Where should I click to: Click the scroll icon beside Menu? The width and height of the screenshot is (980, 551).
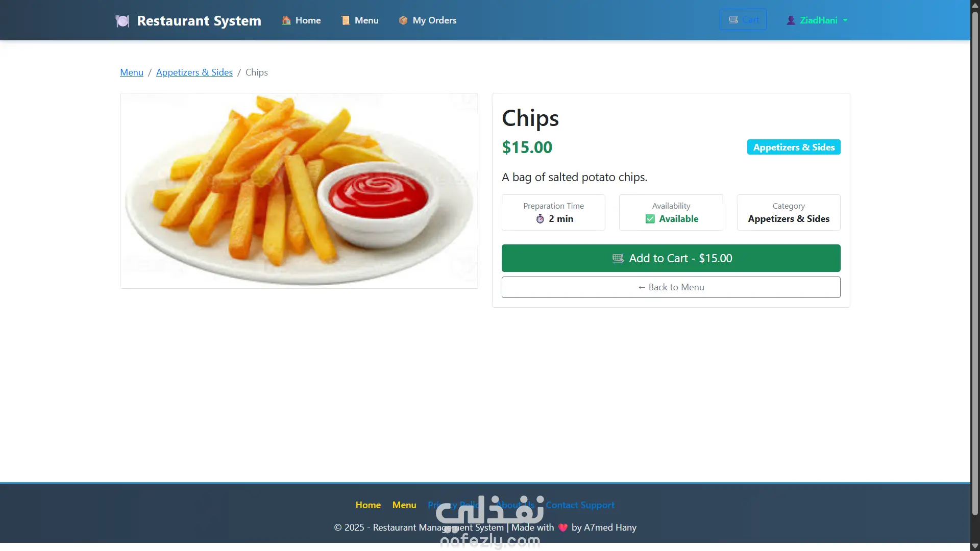[346, 20]
